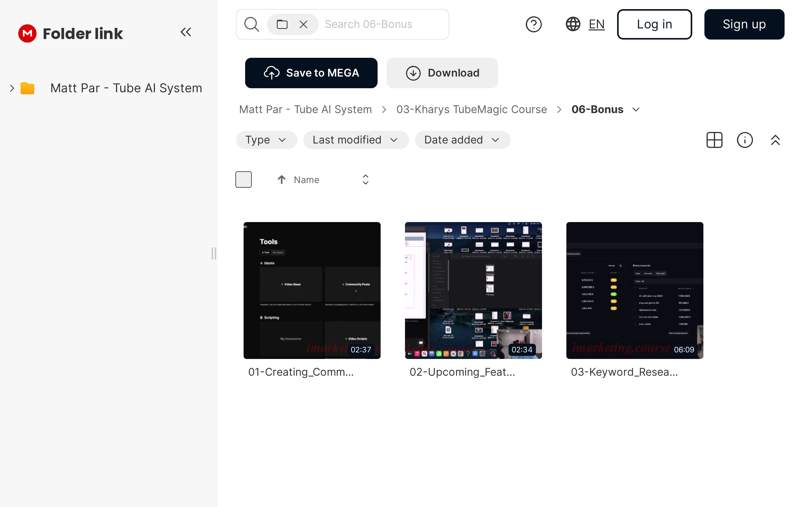Click the Save to MEGA button

[311, 73]
